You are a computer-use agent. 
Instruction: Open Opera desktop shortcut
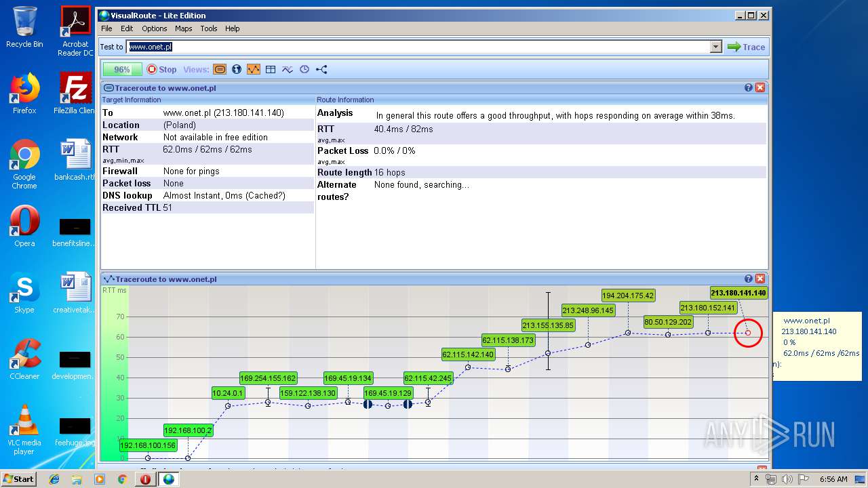(x=24, y=226)
